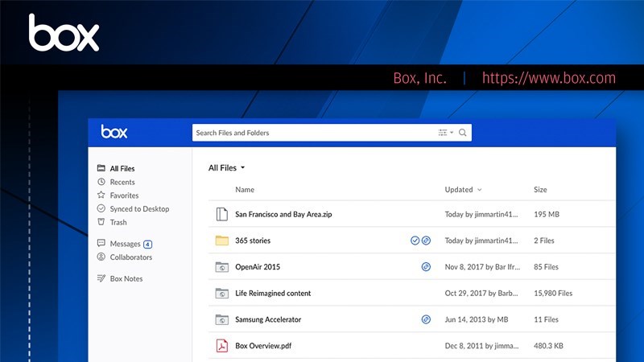This screenshot has height=362, width=644.
Task: Click 'Jun 14, 2013 by MB' cell
Action: coord(477,319)
